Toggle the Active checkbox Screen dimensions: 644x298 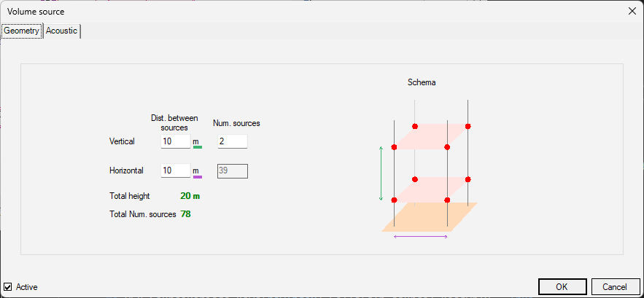point(8,287)
